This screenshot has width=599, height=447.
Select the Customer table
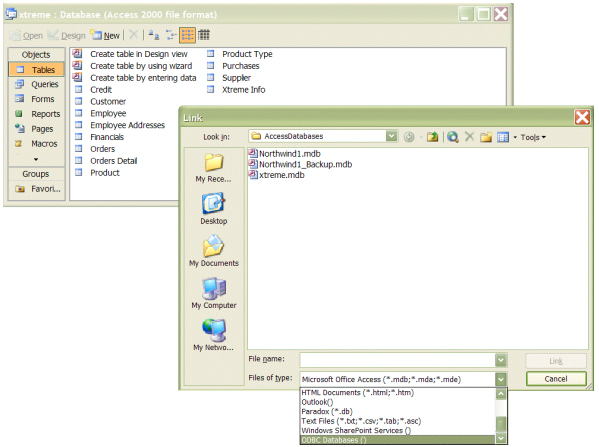point(100,101)
